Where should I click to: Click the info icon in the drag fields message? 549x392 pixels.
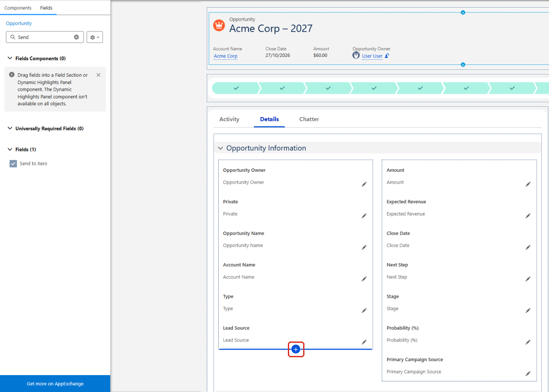(12, 75)
